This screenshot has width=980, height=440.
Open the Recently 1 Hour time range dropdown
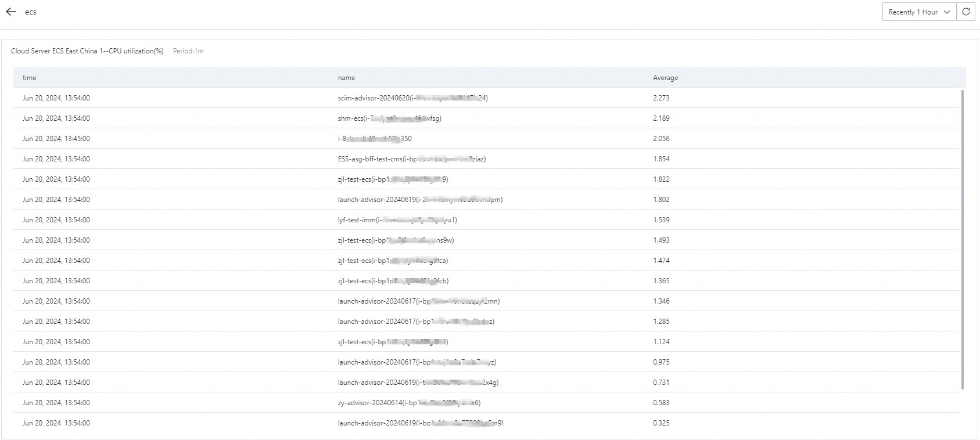point(919,12)
